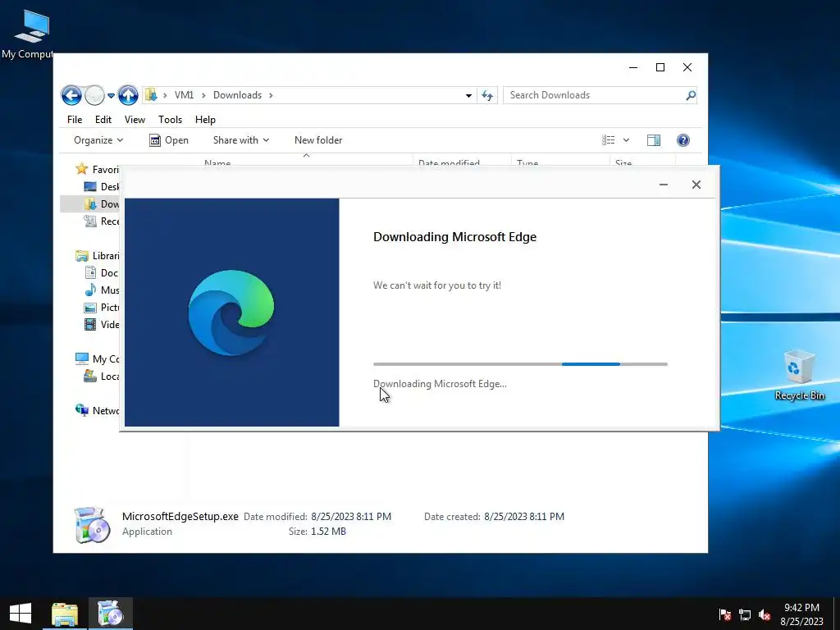Screen dimensions: 840x630
Task: Create a New folder
Action: coord(318,139)
